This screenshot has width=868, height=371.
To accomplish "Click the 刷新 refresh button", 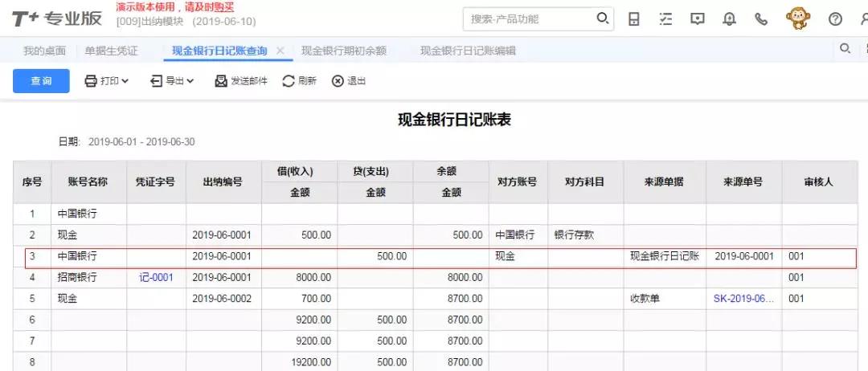I will point(299,81).
